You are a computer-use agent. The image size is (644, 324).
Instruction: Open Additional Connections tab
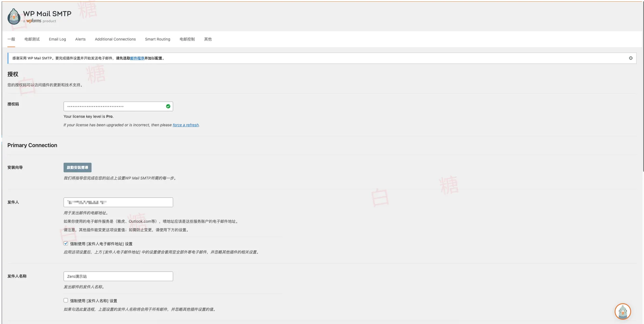pos(115,39)
